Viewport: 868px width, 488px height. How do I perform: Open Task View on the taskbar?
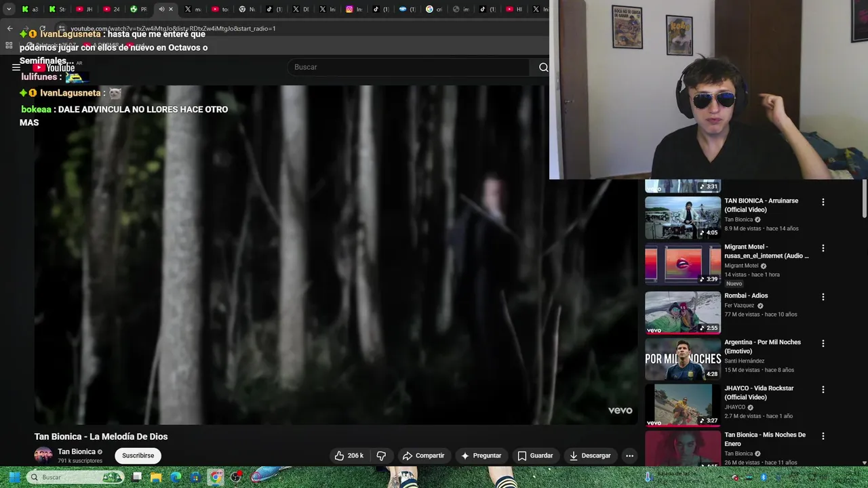pyautogui.click(x=137, y=477)
